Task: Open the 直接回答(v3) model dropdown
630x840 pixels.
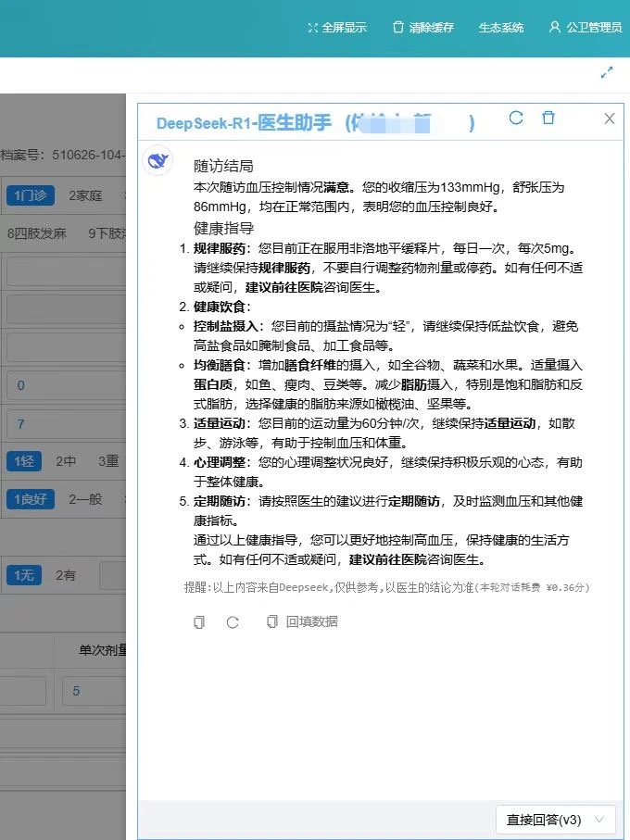Action: 555,820
